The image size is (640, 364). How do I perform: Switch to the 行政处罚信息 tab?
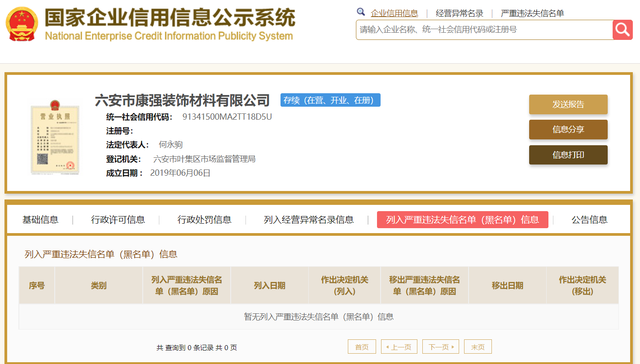coord(205,220)
